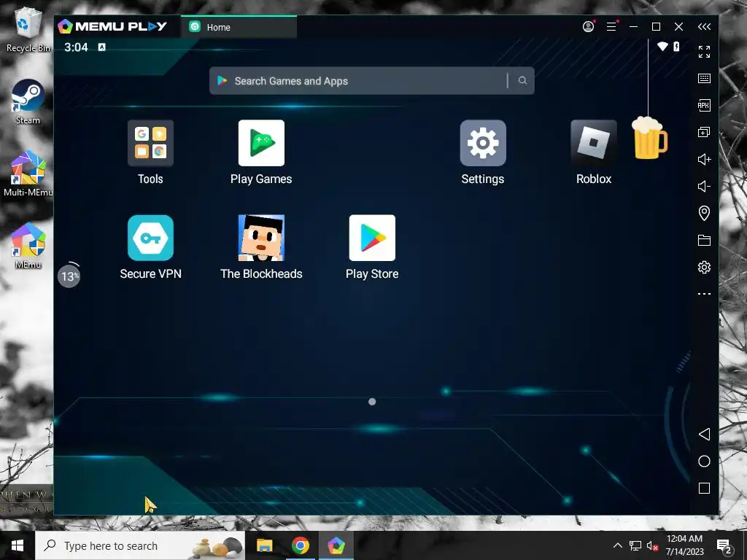Open the keymapping keyboard icon
747x560 pixels.
point(704,79)
